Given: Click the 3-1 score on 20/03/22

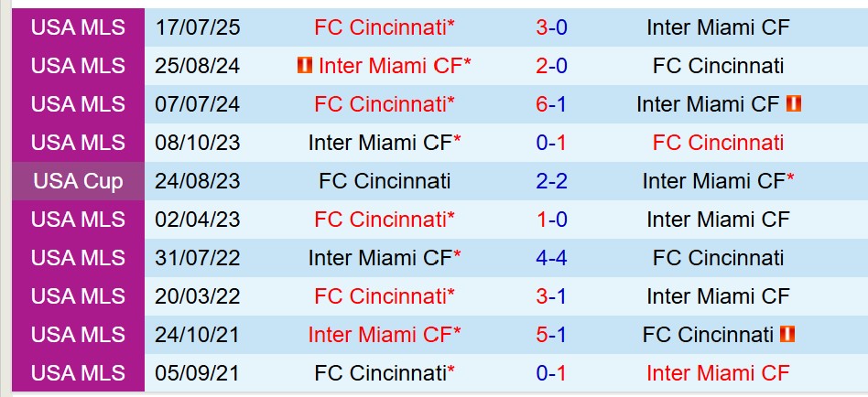Looking at the screenshot, I should (551, 296).
